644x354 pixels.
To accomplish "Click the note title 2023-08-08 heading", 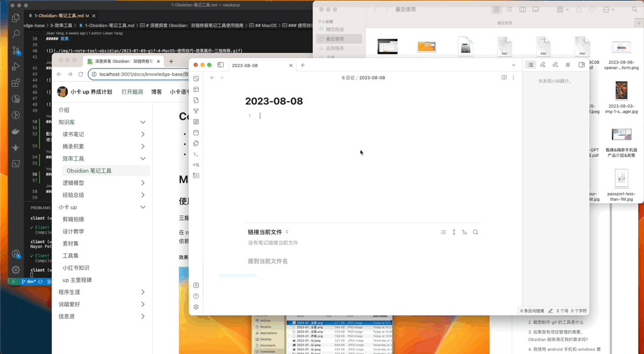I will tap(274, 101).
